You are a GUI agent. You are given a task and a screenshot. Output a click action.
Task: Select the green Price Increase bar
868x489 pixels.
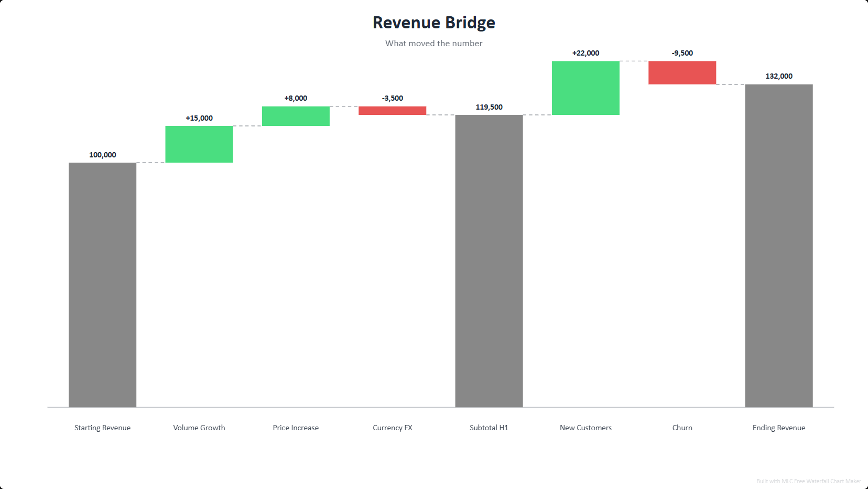[x=296, y=116]
